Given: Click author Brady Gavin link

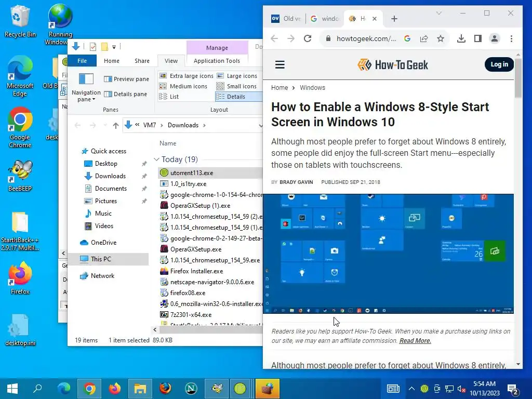Looking at the screenshot, I should click(296, 182).
